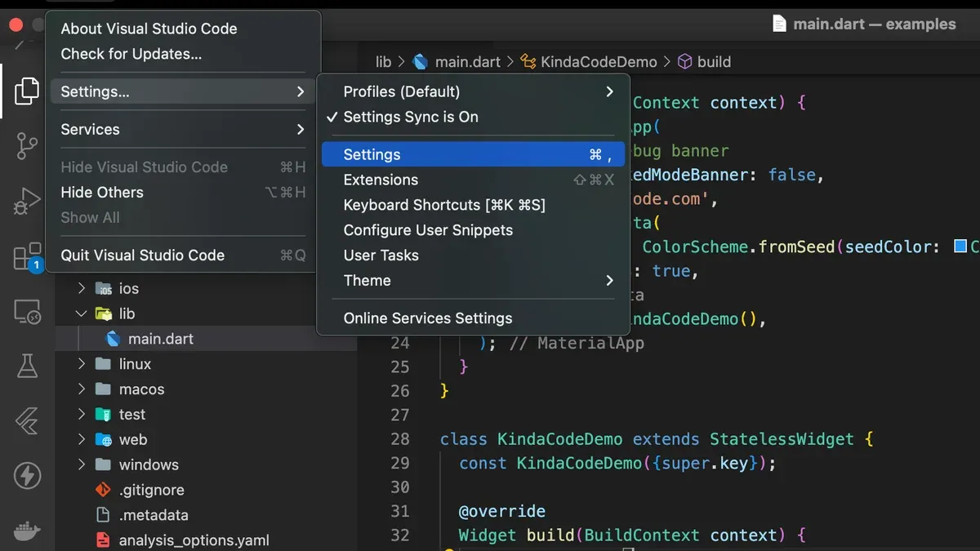This screenshot has width=980, height=551.
Task: Click line number 28 in gutter
Action: point(400,439)
